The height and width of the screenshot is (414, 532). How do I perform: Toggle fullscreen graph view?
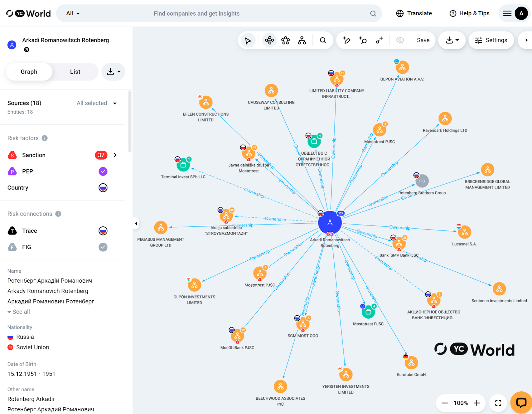point(498,403)
